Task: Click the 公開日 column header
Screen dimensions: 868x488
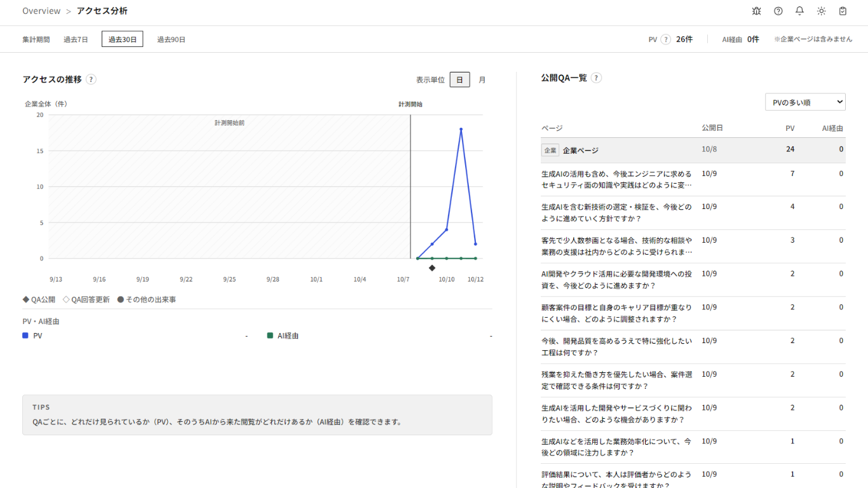Action: (712, 128)
